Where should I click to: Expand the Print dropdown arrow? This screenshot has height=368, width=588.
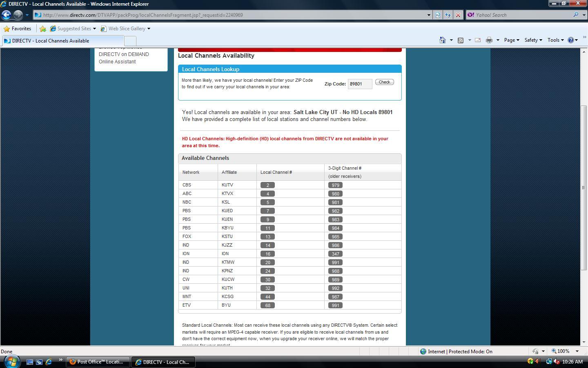498,40
